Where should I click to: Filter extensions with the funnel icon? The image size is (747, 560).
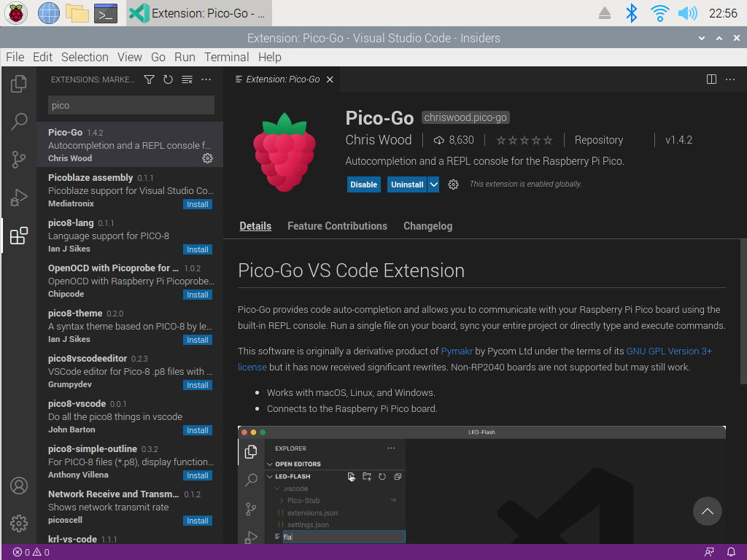tap(149, 79)
